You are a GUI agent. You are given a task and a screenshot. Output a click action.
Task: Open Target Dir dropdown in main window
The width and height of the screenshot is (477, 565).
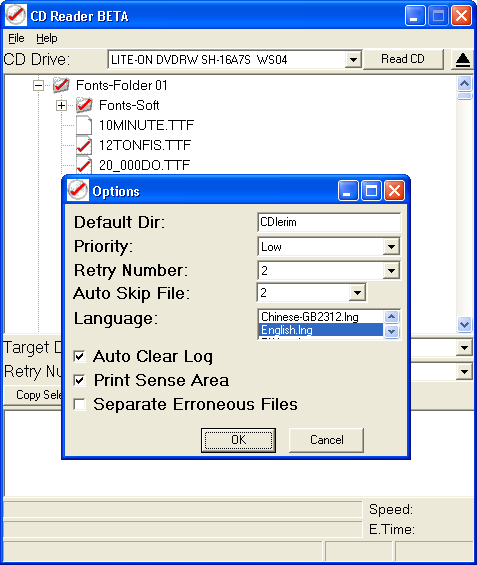click(x=464, y=348)
